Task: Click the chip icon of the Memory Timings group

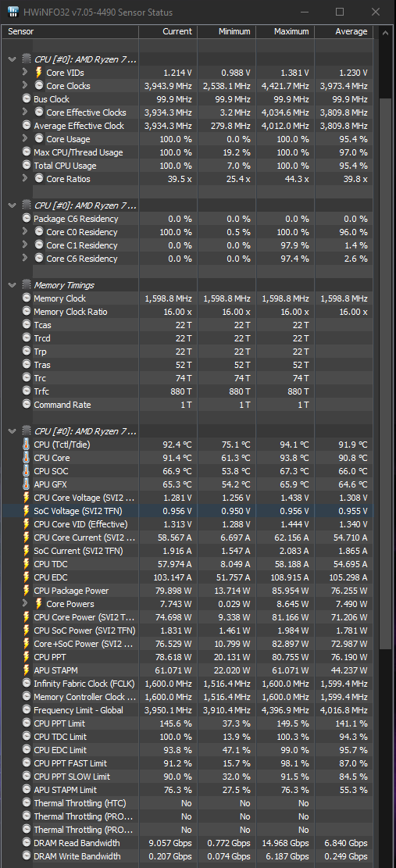Action: 26,285
